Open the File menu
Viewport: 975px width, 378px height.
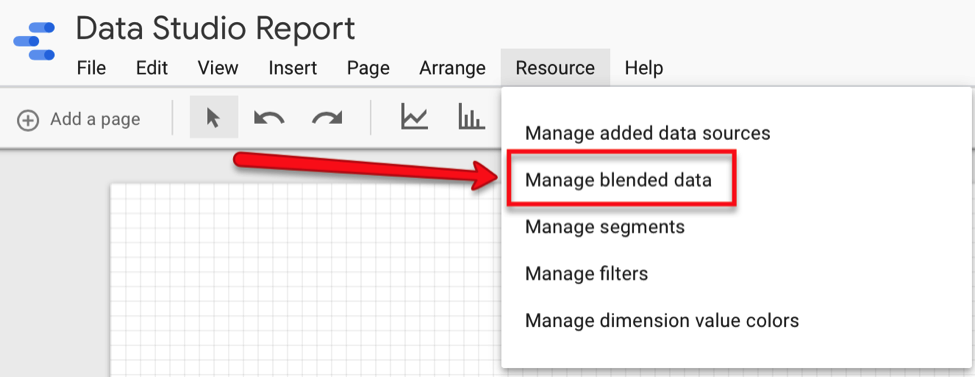point(91,68)
